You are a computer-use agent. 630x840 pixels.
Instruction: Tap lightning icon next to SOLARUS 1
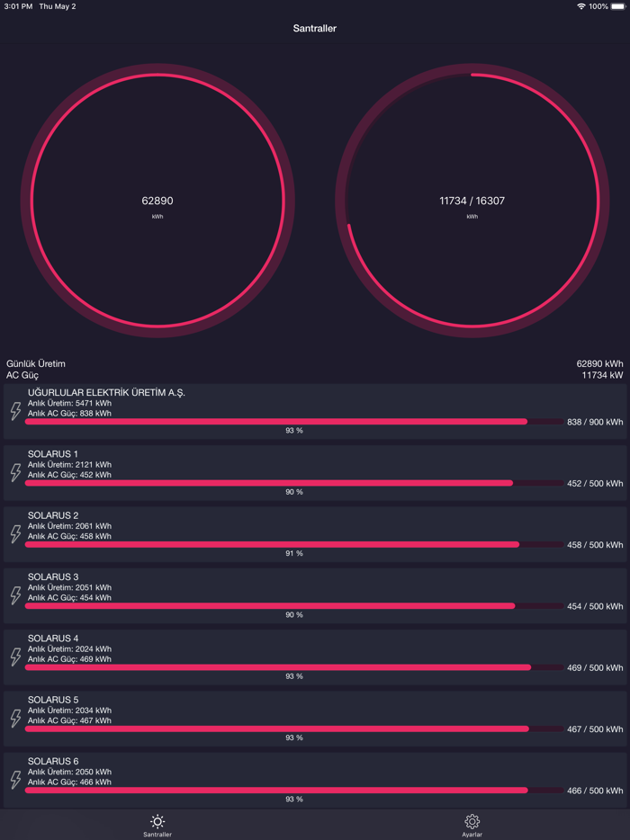(16, 472)
